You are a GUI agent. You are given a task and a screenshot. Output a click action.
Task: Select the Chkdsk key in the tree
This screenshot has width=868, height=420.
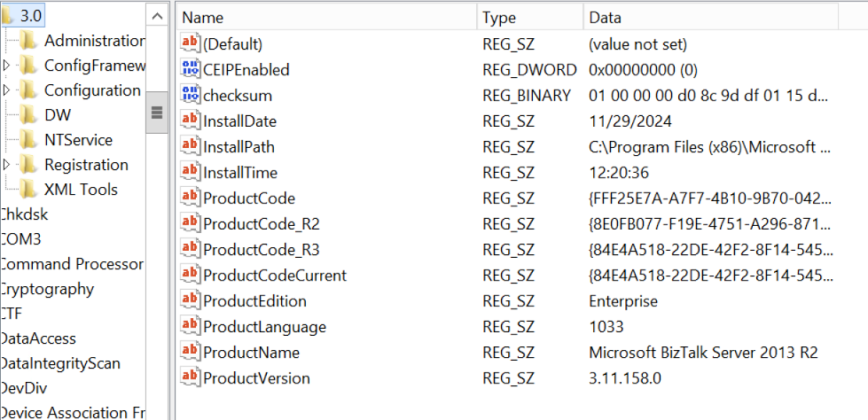[x=24, y=214]
